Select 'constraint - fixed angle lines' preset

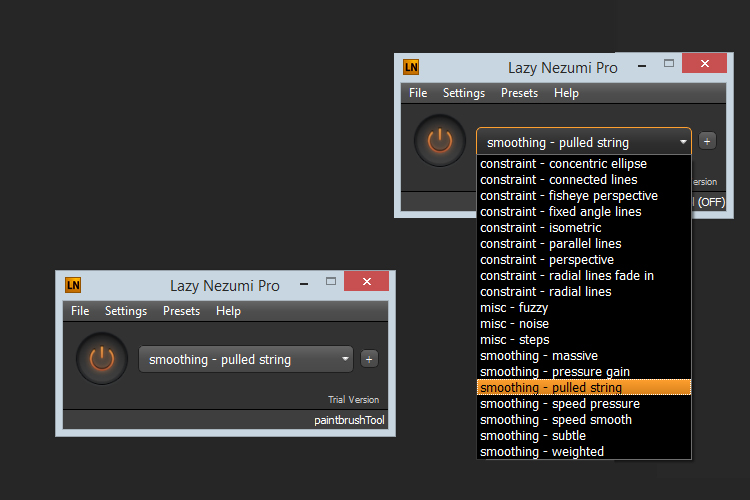click(584, 211)
